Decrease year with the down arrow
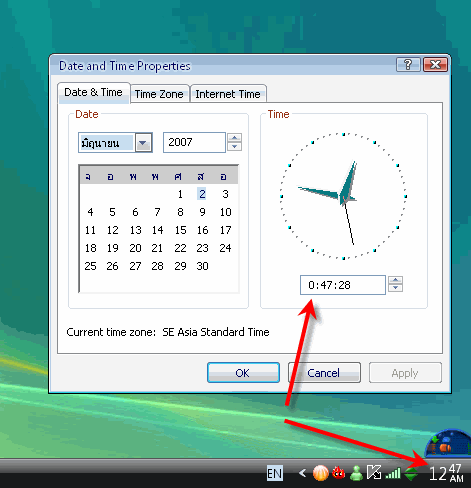 tap(235, 147)
